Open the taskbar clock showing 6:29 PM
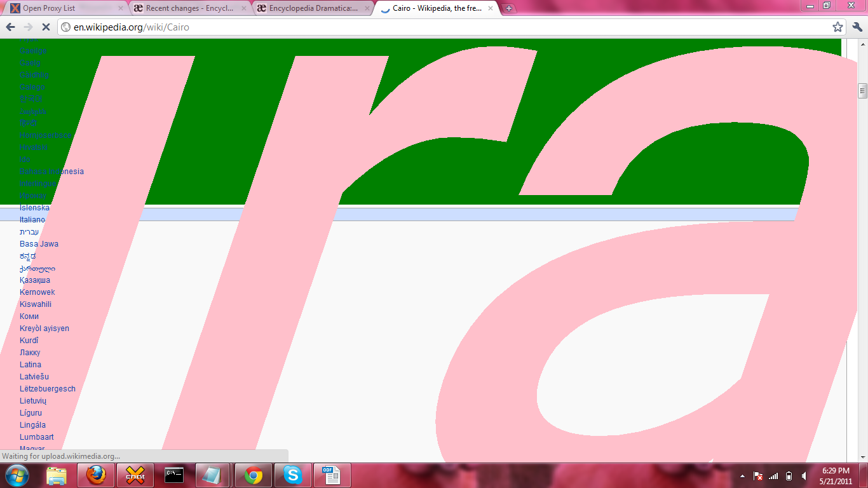 [x=836, y=476]
